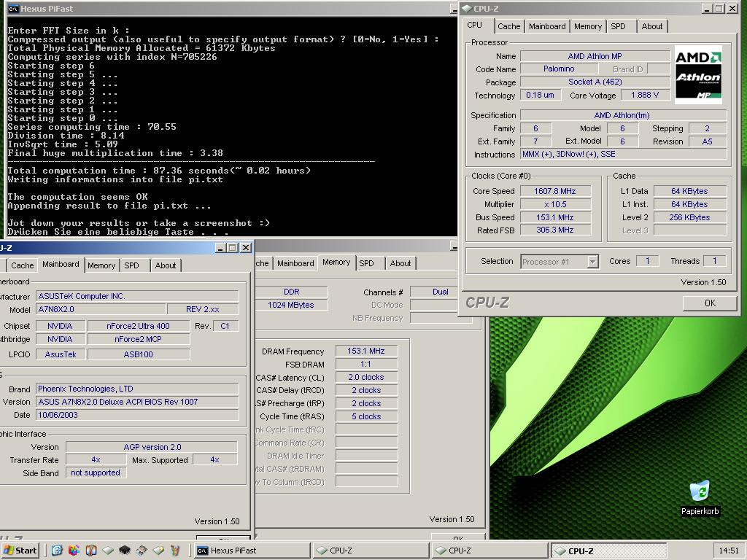
Task: Click BIOS brand Phoenix Technologies, LTD
Action: [x=137, y=389]
